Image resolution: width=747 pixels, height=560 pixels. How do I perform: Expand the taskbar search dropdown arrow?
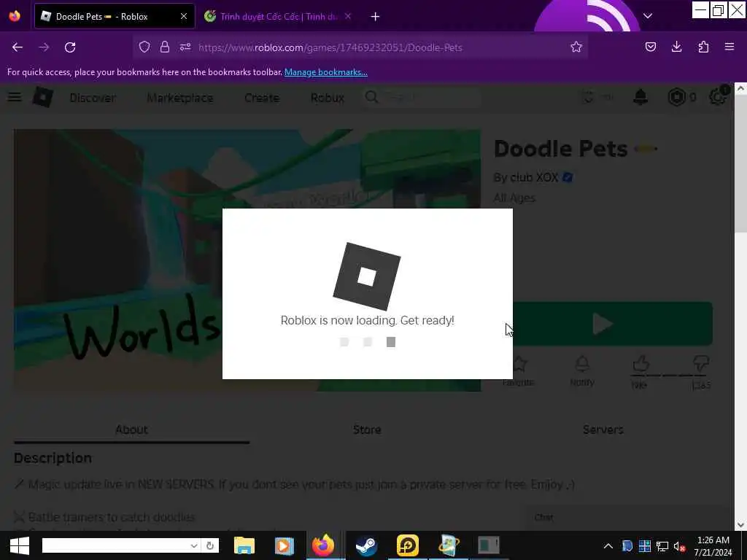(194, 545)
